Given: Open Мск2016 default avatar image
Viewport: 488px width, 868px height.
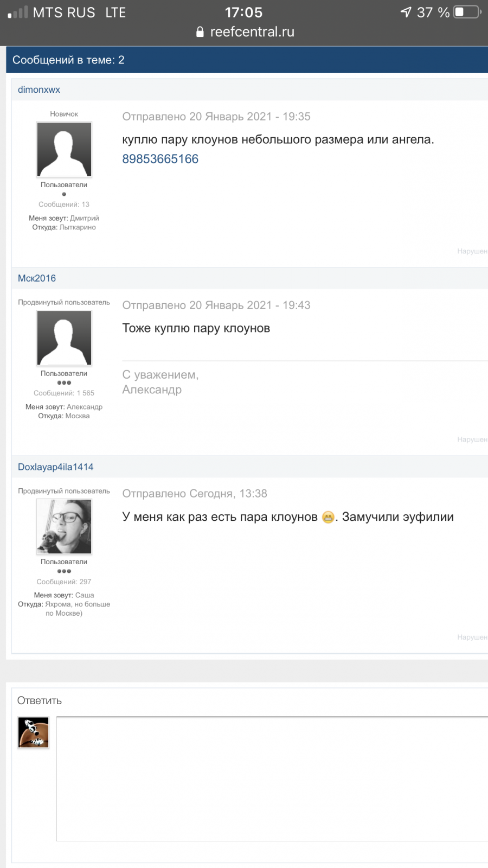Looking at the screenshot, I should [x=64, y=338].
